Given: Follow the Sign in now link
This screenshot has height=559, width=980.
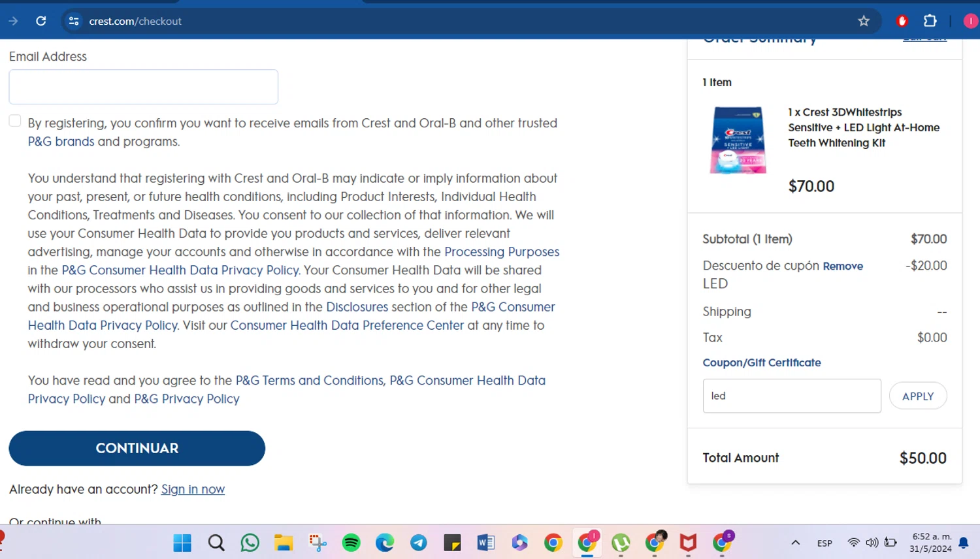Looking at the screenshot, I should pos(193,489).
